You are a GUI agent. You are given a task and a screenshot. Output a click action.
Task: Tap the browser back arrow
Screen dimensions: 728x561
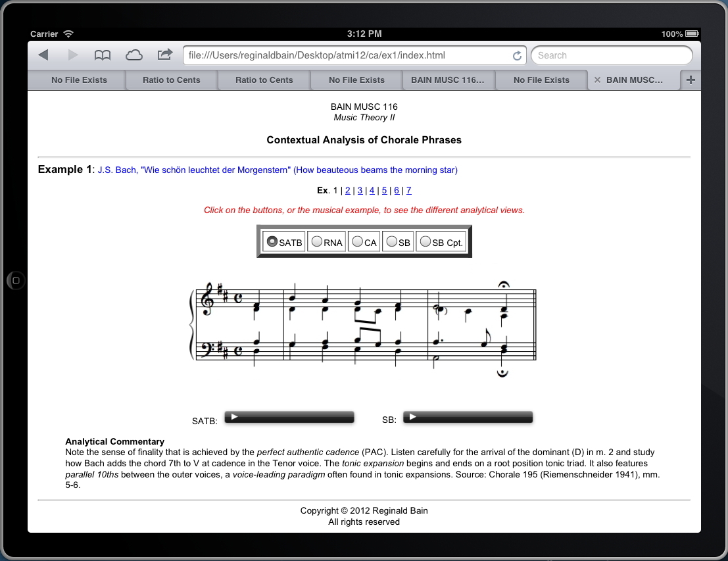tap(43, 55)
